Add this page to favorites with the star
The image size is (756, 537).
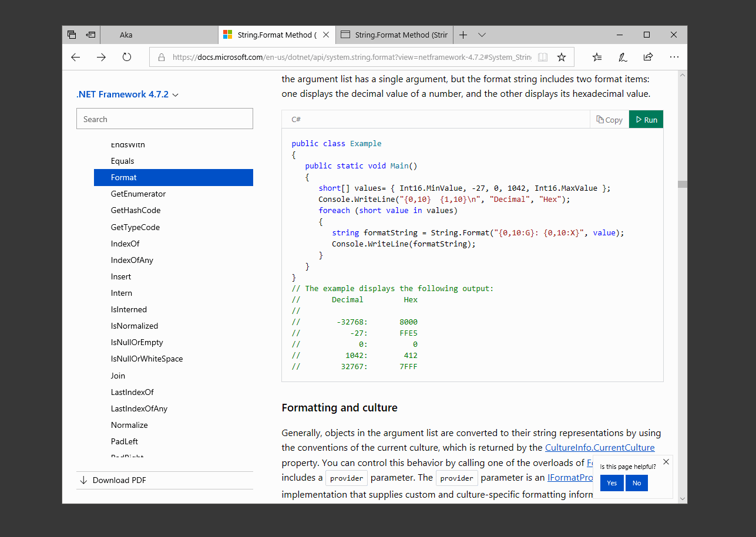tap(560, 57)
